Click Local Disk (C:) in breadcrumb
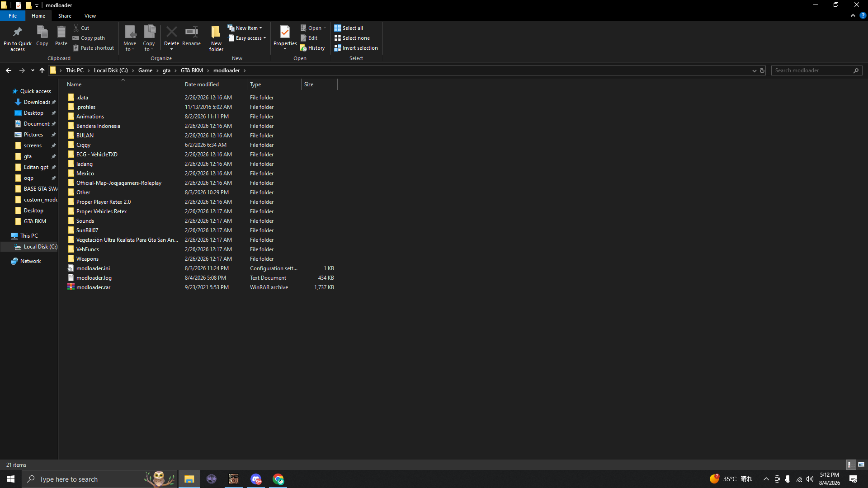The height and width of the screenshot is (488, 868). (x=111, y=70)
